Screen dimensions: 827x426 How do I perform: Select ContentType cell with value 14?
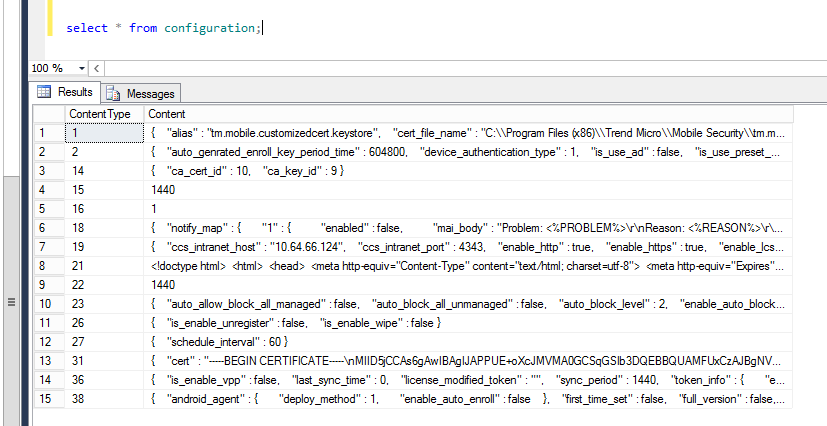click(104, 171)
